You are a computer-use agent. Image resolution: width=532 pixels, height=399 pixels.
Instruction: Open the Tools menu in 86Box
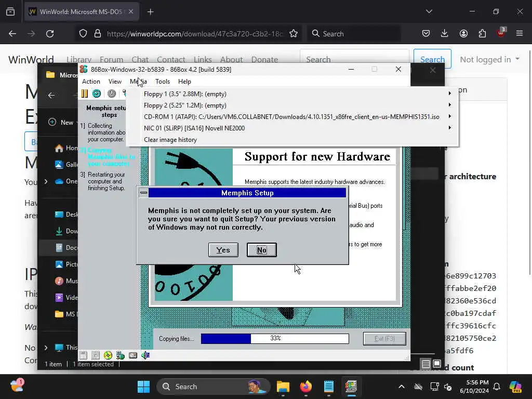pos(163,82)
